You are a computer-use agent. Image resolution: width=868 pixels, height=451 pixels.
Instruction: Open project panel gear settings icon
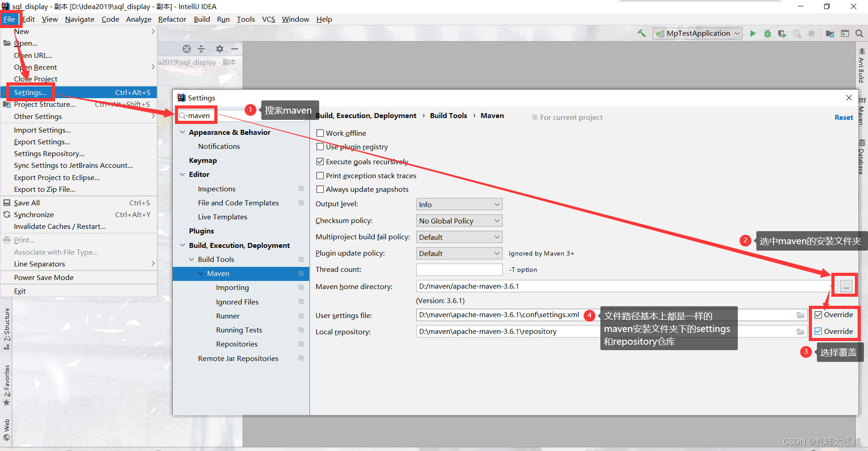click(220, 49)
